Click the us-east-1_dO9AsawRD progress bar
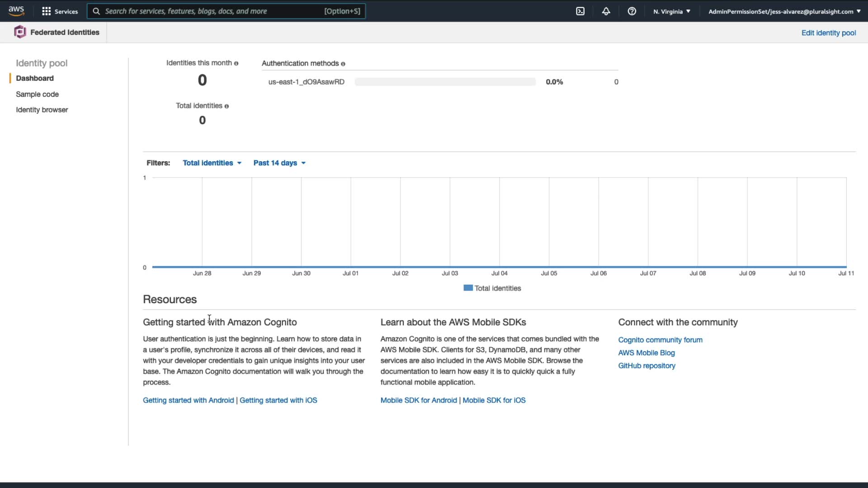This screenshot has height=488, width=868. [445, 82]
